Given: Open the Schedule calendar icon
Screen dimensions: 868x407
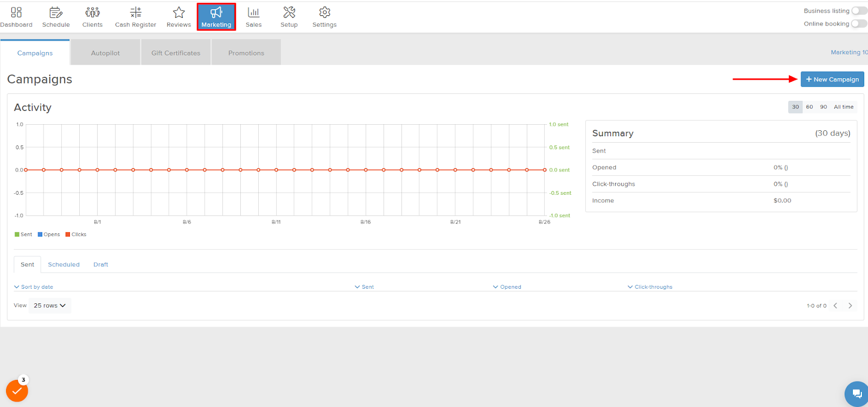Looking at the screenshot, I should pyautogui.click(x=56, y=12).
